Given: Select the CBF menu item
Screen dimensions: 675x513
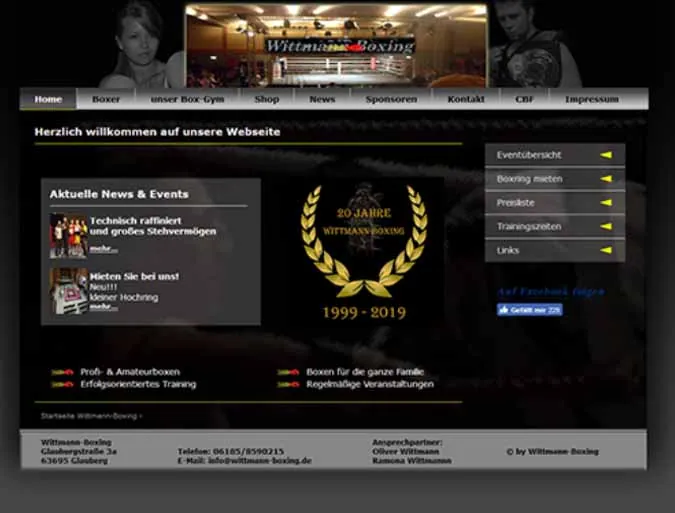Looking at the screenshot, I should 524,99.
